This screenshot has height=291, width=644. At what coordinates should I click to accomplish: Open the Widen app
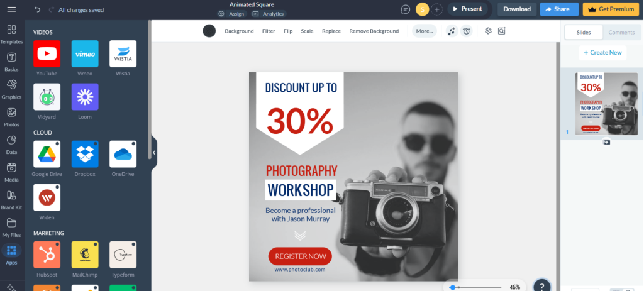(x=47, y=197)
